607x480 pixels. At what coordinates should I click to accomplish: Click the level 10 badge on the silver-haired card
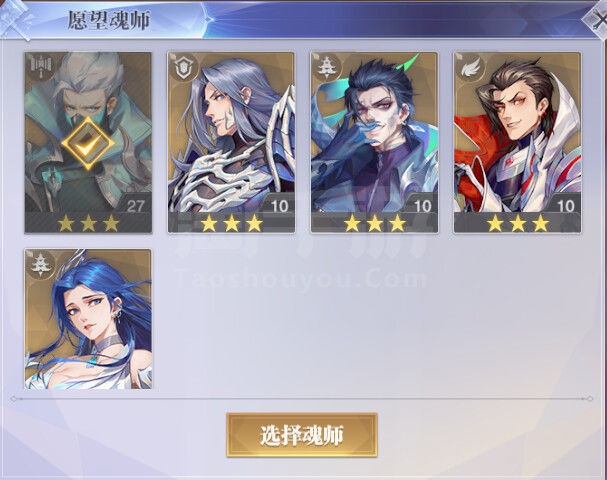279,206
